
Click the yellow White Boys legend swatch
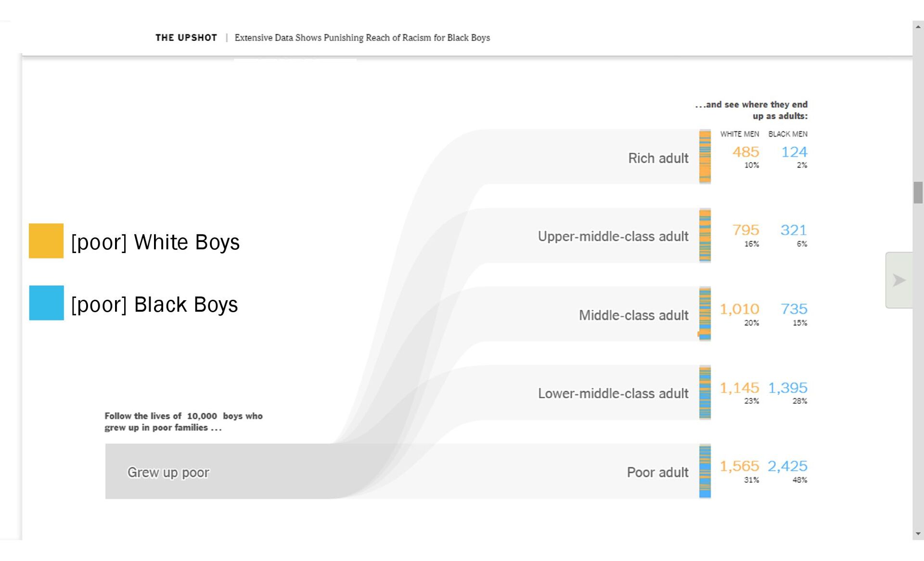[46, 241]
